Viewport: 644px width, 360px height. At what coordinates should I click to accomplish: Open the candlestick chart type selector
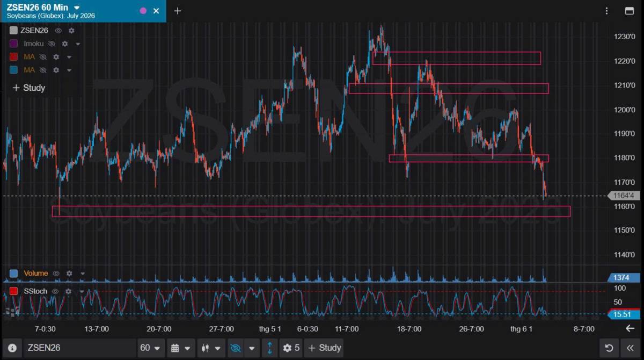pyautogui.click(x=210, y=348)
